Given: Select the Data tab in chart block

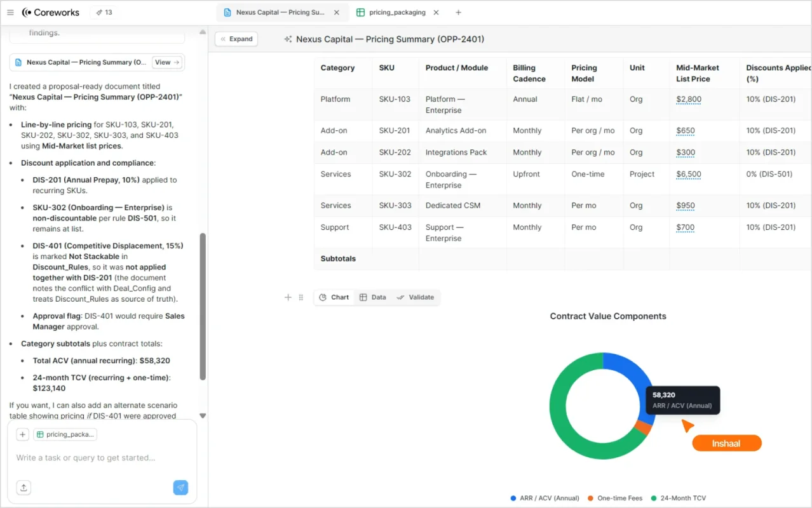Looking at the screenshot, I should [373, 297].
